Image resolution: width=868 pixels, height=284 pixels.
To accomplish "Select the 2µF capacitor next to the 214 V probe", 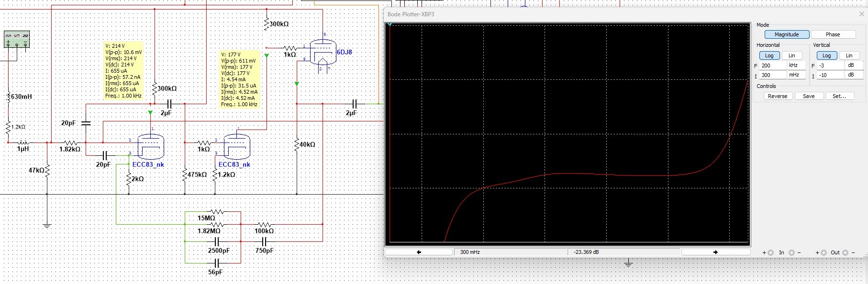I will click(x=170, y=103).
